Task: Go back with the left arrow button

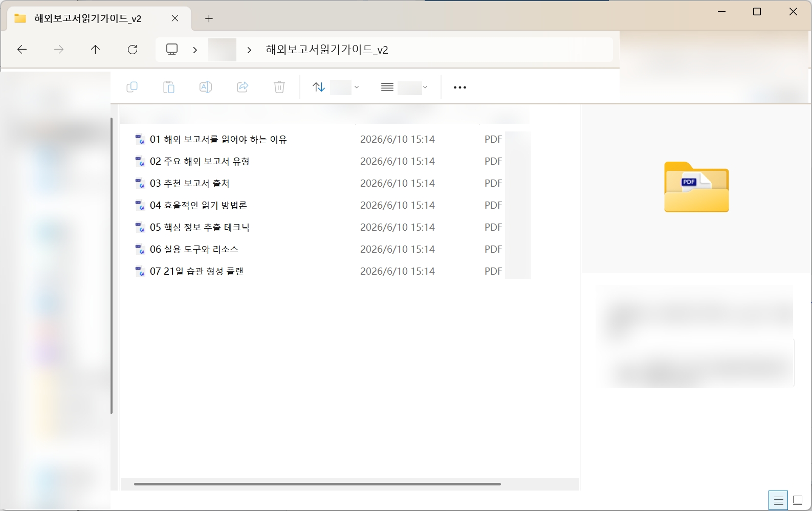Action: (22, 50)
